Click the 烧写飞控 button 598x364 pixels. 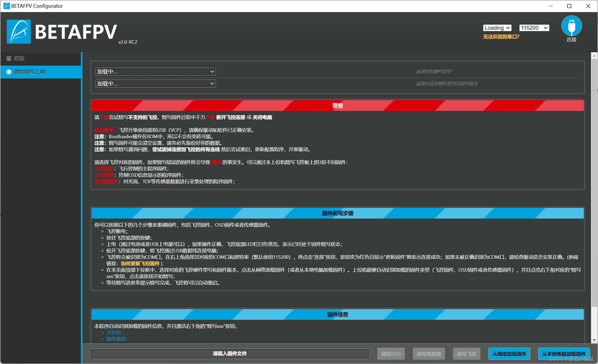click(x=466, y=354)
